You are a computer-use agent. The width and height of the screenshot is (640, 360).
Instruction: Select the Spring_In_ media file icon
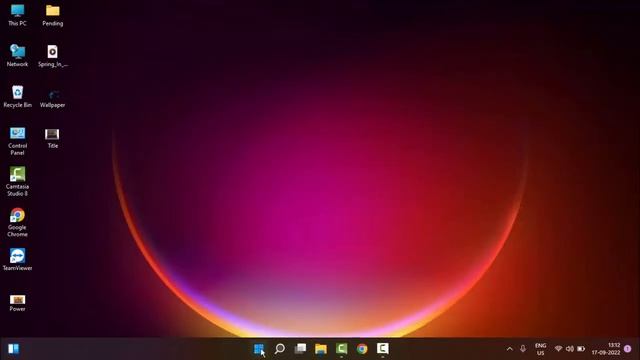pos(53,56)
